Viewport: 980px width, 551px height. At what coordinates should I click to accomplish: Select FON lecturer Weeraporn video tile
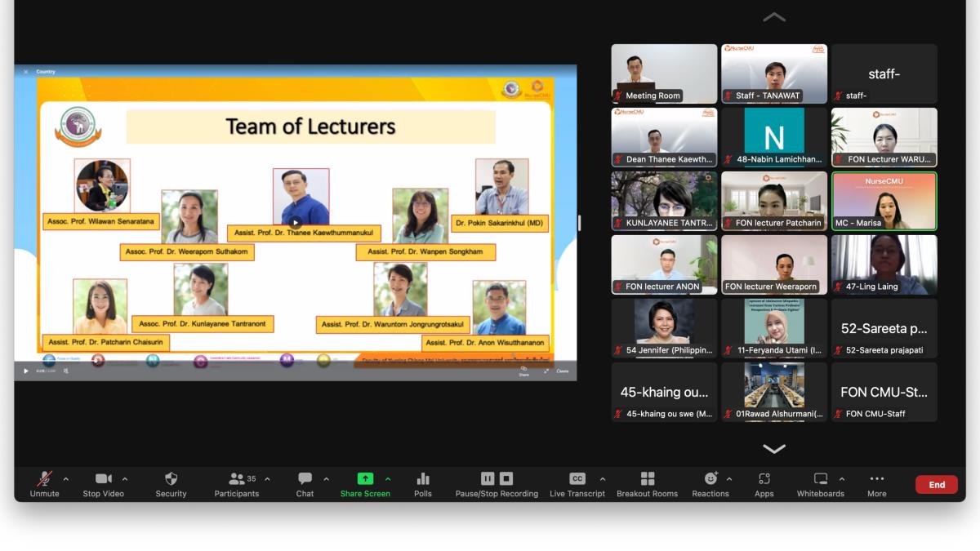coord(774,264)
